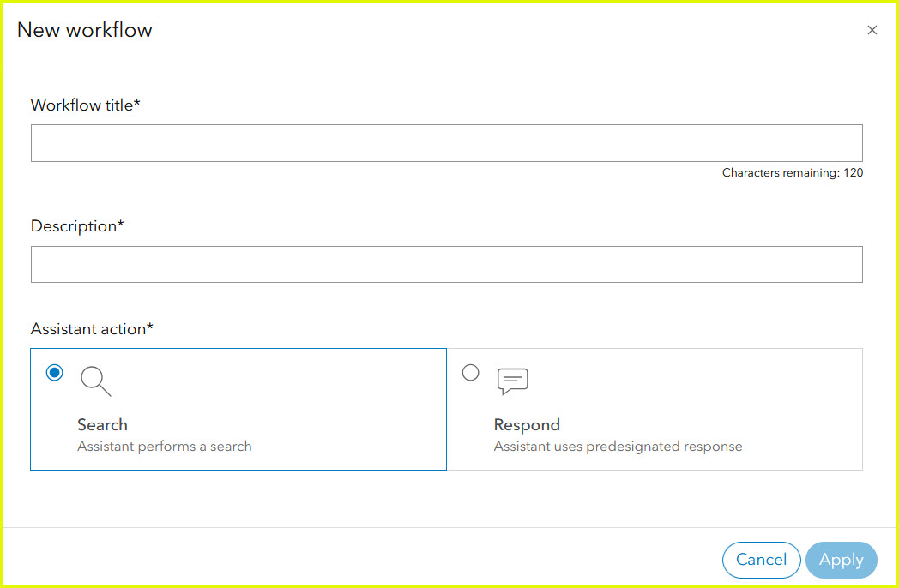Click the bold Search option heading
The width and height of the screenshot is (899, 588).
click(102, 425)
